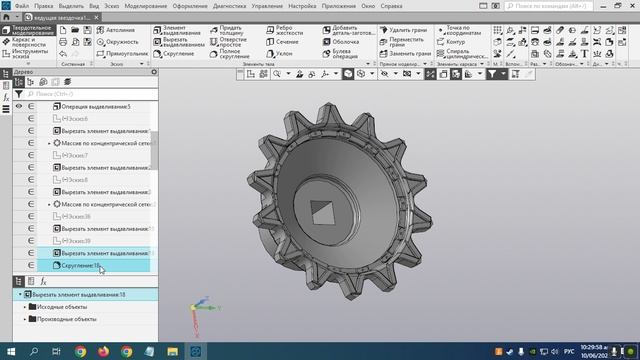Open a file with folder icon
The height and width of the screenshot is (360, 640).
point(75,30)
